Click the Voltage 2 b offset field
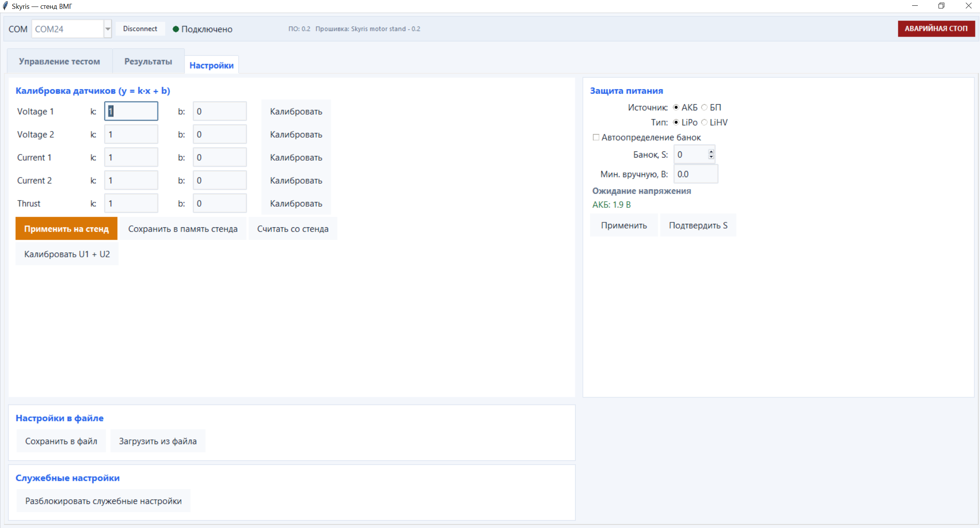 [220, 134]
